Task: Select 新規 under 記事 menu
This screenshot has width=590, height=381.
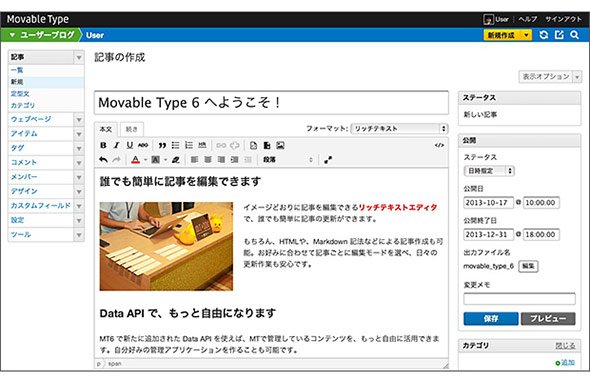Action: [17, 82]
